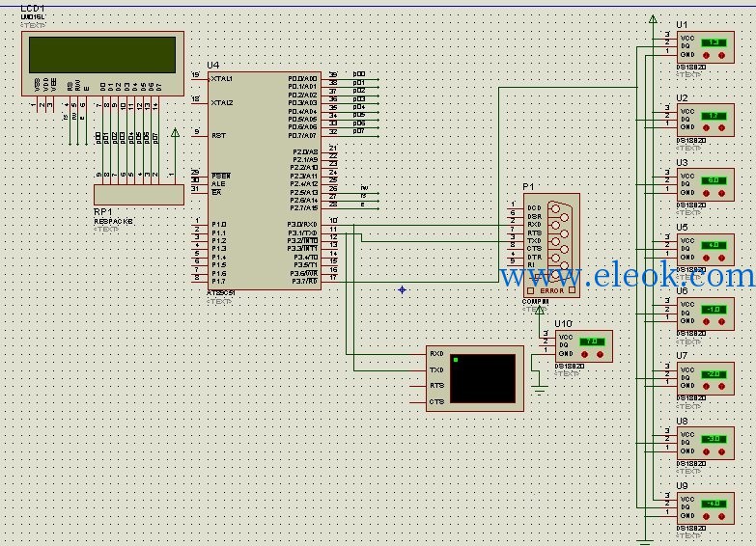The height and width of the screenshot is (546, 756).
Task: Click the P0.0/AD0 pin label on U4
Action: click(x=303, y=78)
